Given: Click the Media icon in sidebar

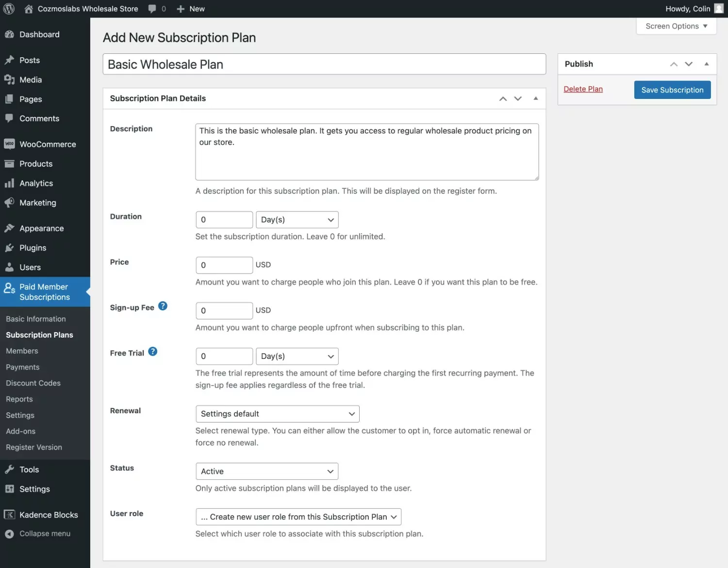Looking at the screenshot, I should (9, 80).
